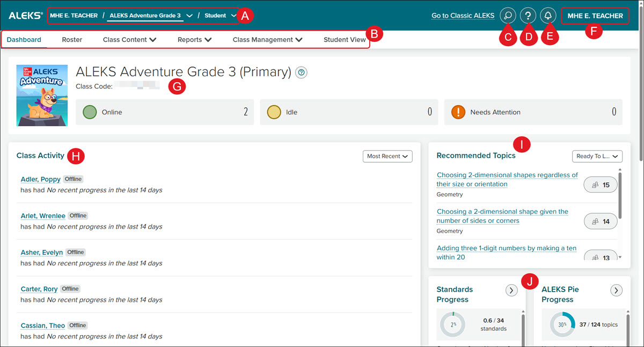Open Adding three 1-digit numbers topic
The height and width of the screenshot is (347, 644).
click(x=507, y=252)
